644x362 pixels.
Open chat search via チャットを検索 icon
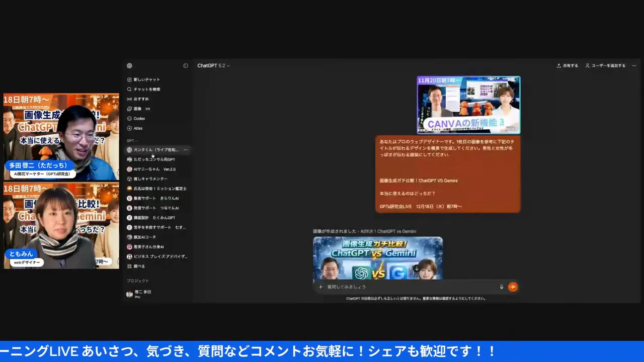click(x=145, y=89)
